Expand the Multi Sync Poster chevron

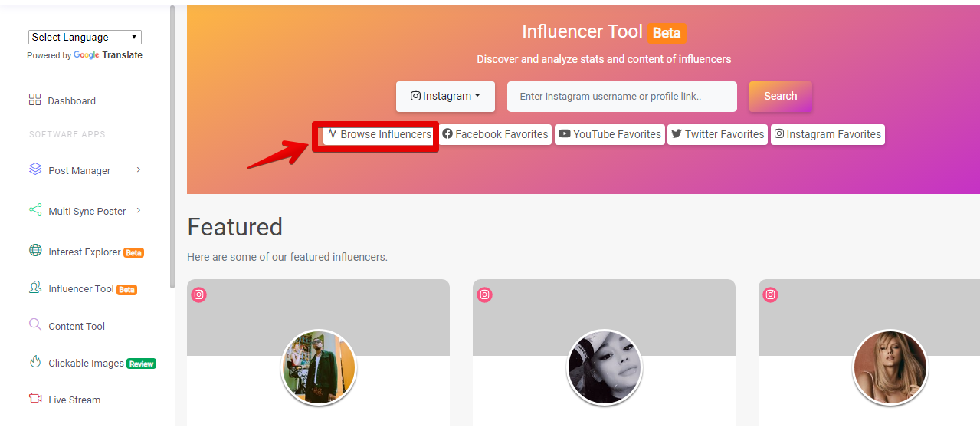139,210
